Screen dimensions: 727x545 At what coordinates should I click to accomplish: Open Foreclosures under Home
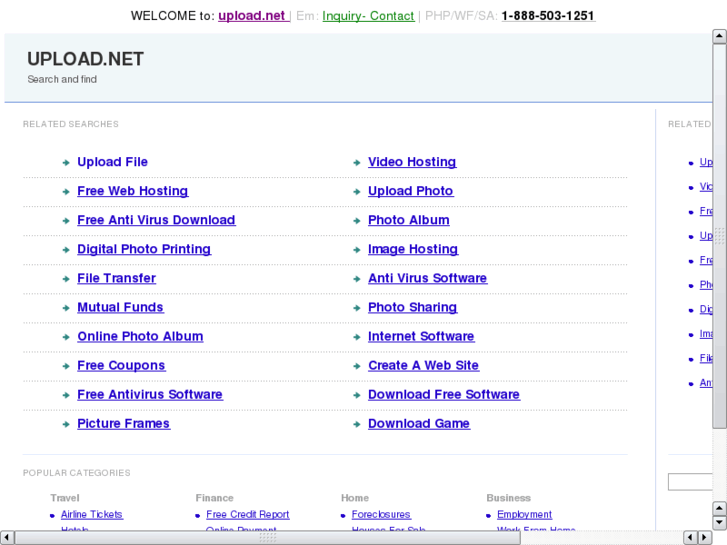click(381, 514)
